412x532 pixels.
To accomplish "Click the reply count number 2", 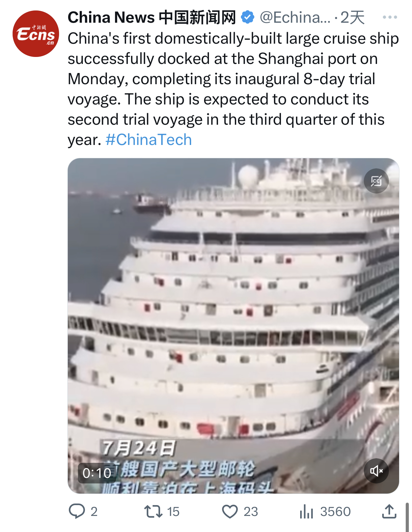I will pos(94,512).
